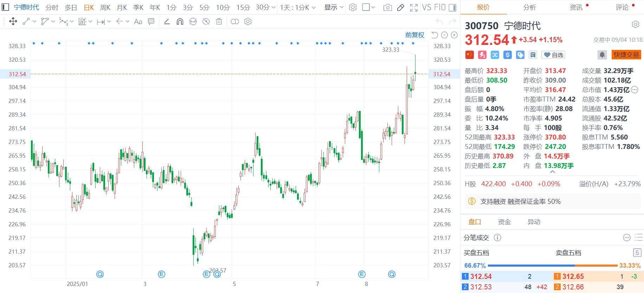Screen dimensions: 644x293
Task: Click the 快捷交易 quick trade button
Action: click(x=626, y=55)
